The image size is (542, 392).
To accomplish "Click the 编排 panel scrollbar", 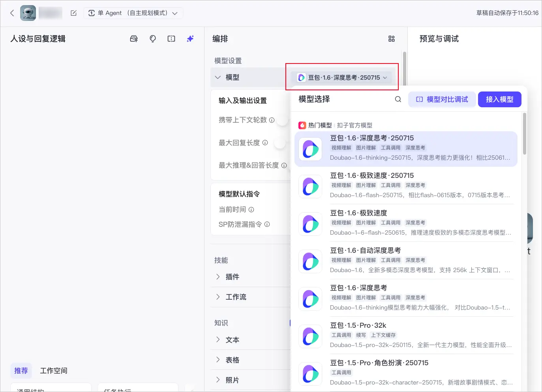I will point(404,68).
